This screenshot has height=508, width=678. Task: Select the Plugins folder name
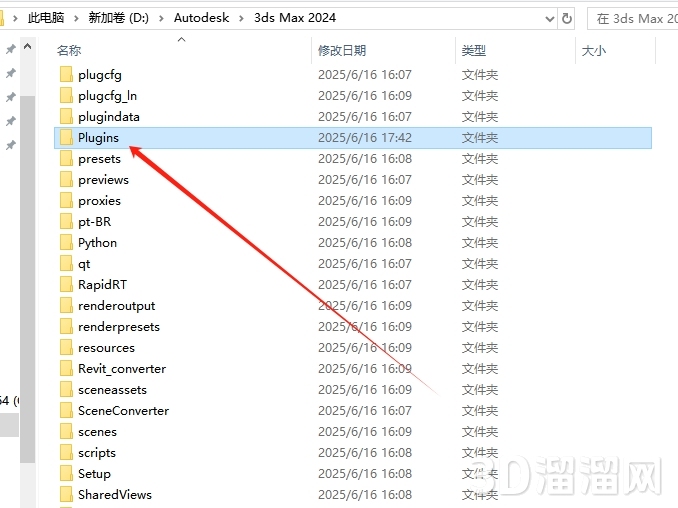pyautogui.click(x=98, y=138)
